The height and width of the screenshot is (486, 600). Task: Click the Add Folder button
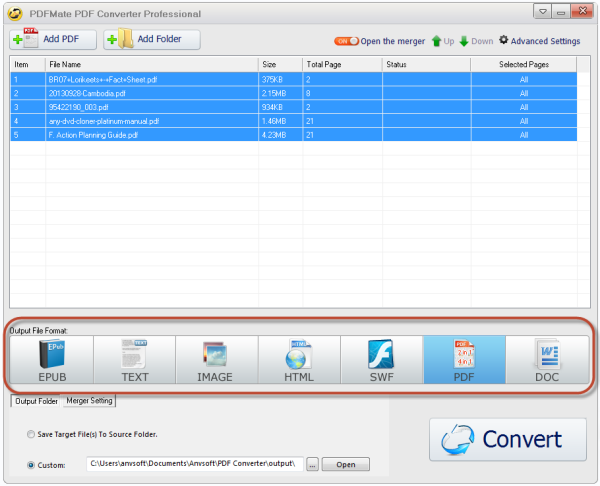pos(152,39)
